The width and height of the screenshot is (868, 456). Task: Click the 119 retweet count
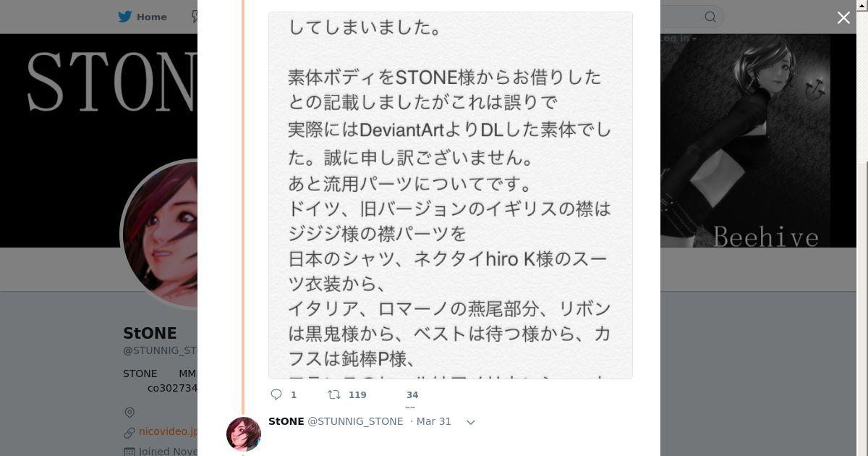(x=357, y=394)
